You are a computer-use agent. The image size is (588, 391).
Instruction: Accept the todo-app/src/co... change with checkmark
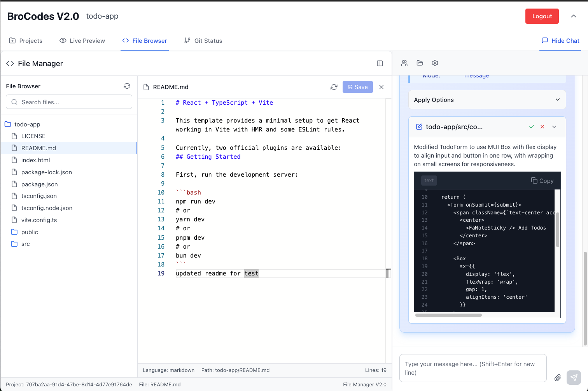[531, 127]
